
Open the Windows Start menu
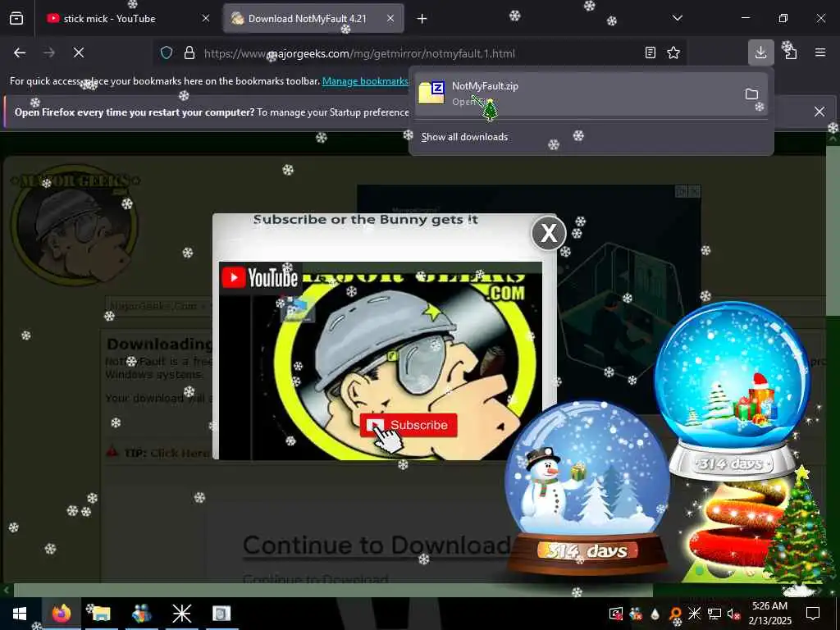20,614
